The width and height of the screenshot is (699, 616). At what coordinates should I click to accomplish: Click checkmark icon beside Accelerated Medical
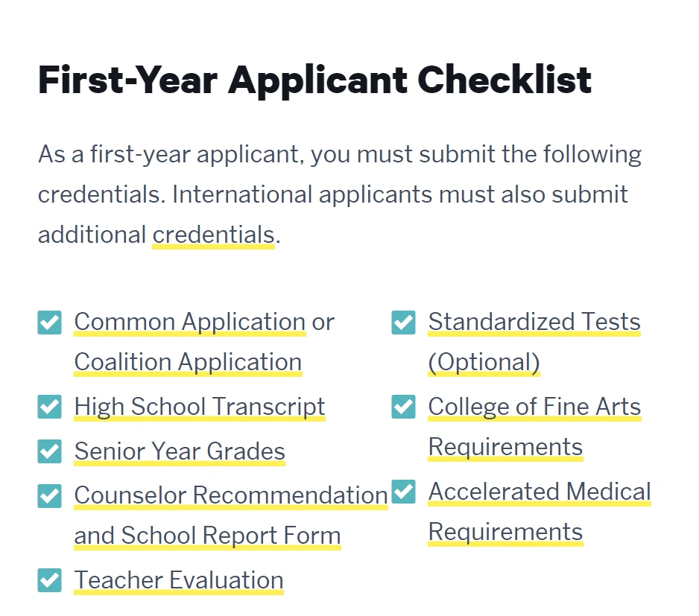pyautogui.click(x=404, y=492)
